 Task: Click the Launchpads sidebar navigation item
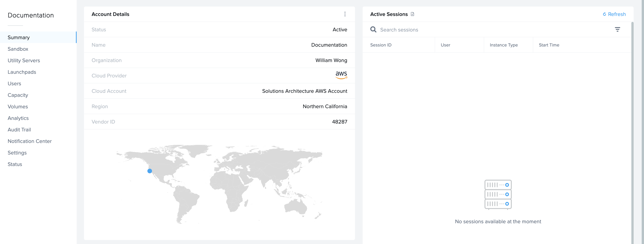22,72
